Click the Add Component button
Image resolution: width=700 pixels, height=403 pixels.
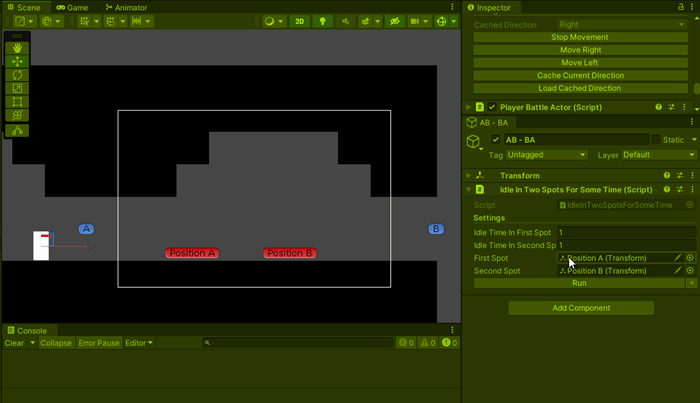[x=581, y=308]
